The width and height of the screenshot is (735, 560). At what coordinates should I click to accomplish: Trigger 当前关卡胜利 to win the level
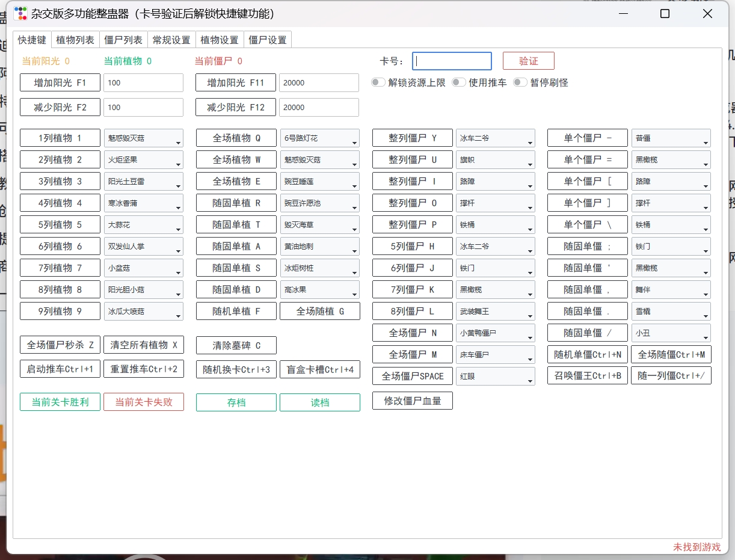tap(60, 402)
